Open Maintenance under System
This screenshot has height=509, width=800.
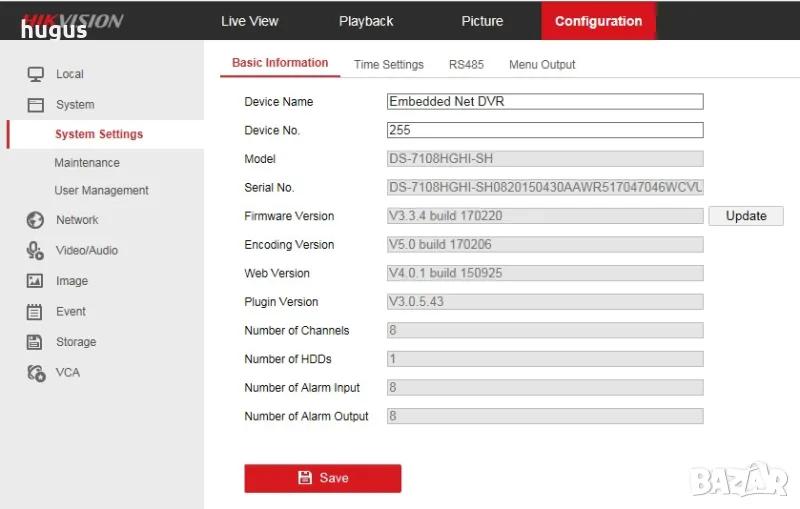pyautogui.click(x=87, y=163)
